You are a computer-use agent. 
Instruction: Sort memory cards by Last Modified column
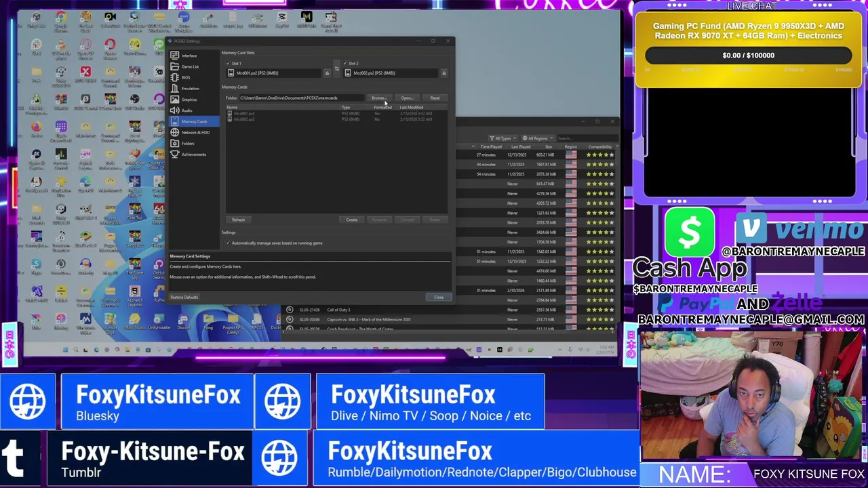pyautogui.click(x=422, y=108)
